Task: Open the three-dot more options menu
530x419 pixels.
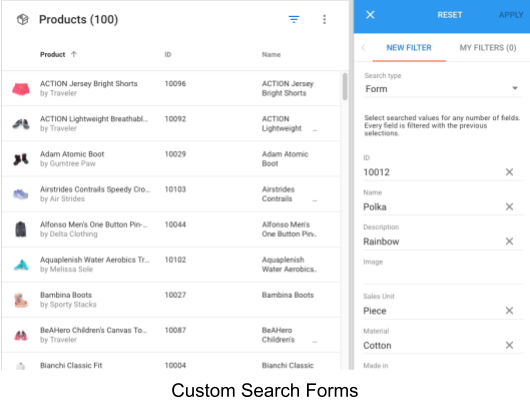Action: [x=324, y=19]
